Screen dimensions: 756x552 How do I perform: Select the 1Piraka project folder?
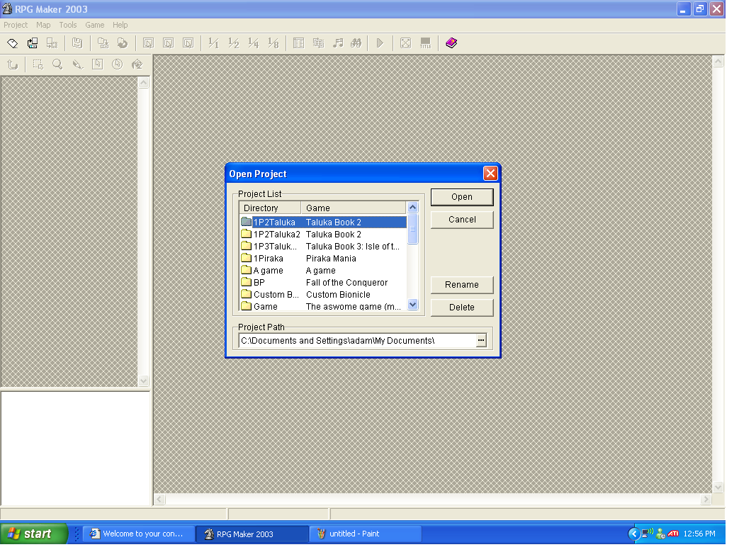pyautogui.click(x=268, y=259)
